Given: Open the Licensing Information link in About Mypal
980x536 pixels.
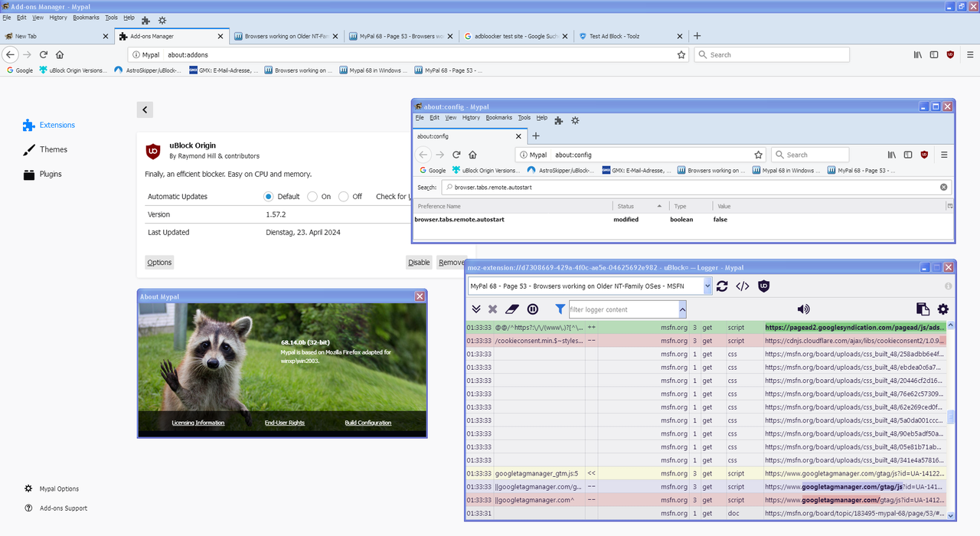Looking at the screenshot, I should coord(198,423).
